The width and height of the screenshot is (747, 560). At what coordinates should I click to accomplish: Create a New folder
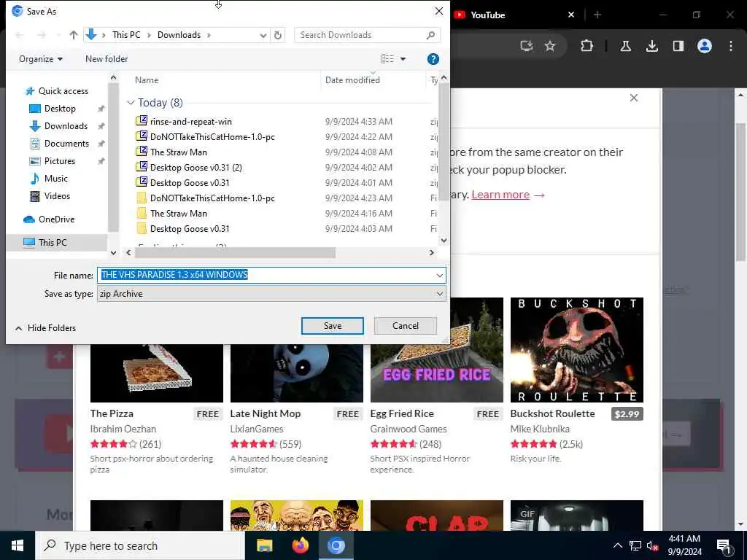pos(107,59)
